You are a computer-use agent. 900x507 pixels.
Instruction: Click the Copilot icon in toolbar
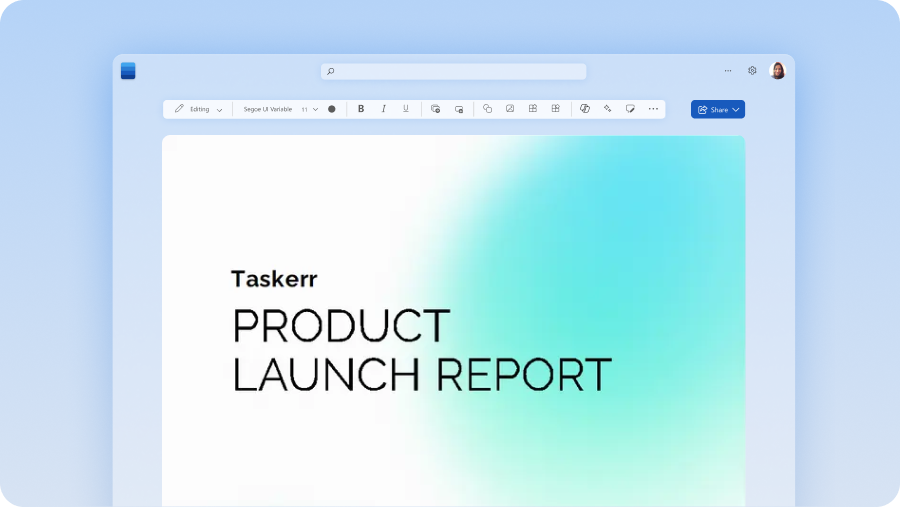585,109
